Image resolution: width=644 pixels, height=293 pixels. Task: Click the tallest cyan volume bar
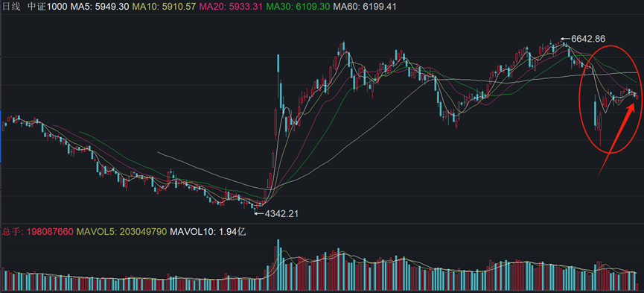point(278,265)
